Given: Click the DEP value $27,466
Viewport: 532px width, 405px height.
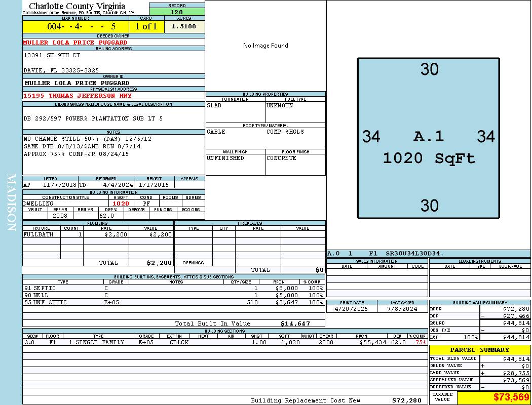Looking at the screenshot, I should [x=516, y=316].
